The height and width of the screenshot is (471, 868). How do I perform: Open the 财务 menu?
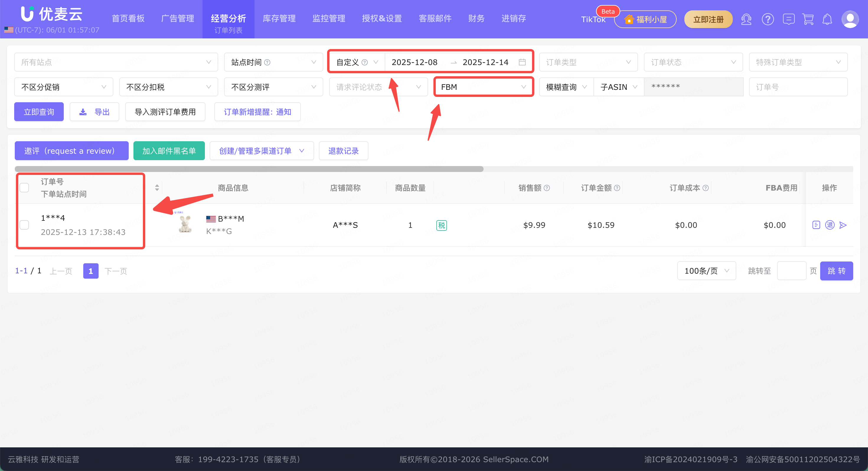coord(477,19)
